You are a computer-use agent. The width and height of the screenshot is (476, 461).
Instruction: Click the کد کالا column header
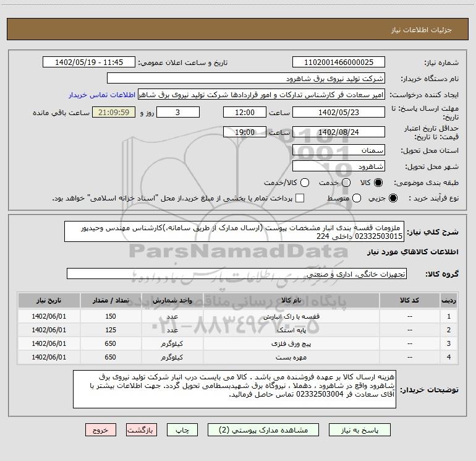coord(409,300)
